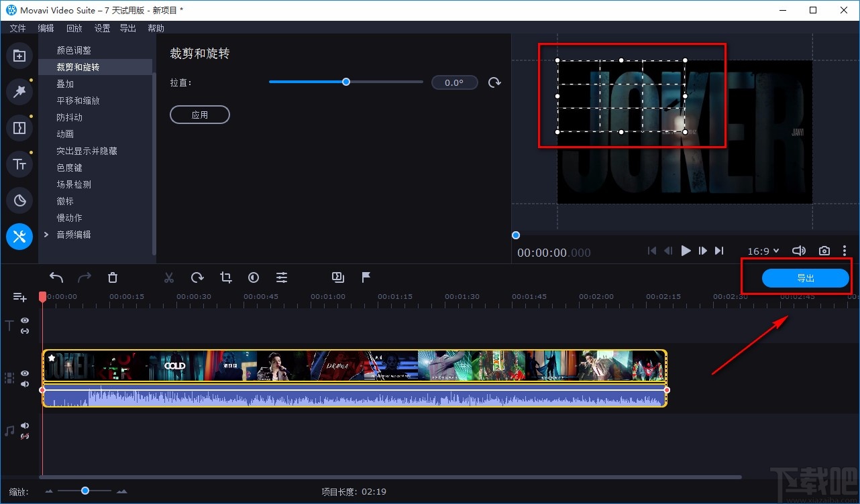The image size is (860, 504).
Task: Reset the straighten angle with the rotate arrow
Action: click(x=494, y=82)
